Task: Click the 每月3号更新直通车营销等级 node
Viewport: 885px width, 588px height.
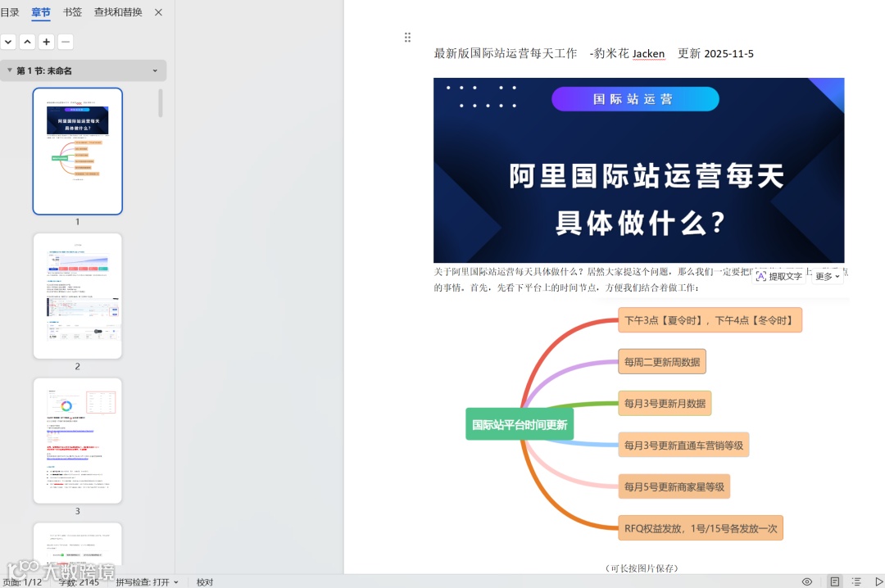Action: 683,446
